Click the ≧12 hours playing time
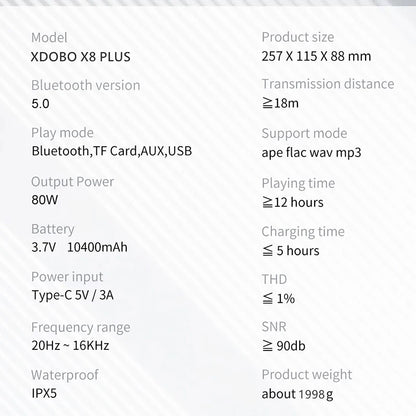Screen dimensions: 416x416 [293, 202]
